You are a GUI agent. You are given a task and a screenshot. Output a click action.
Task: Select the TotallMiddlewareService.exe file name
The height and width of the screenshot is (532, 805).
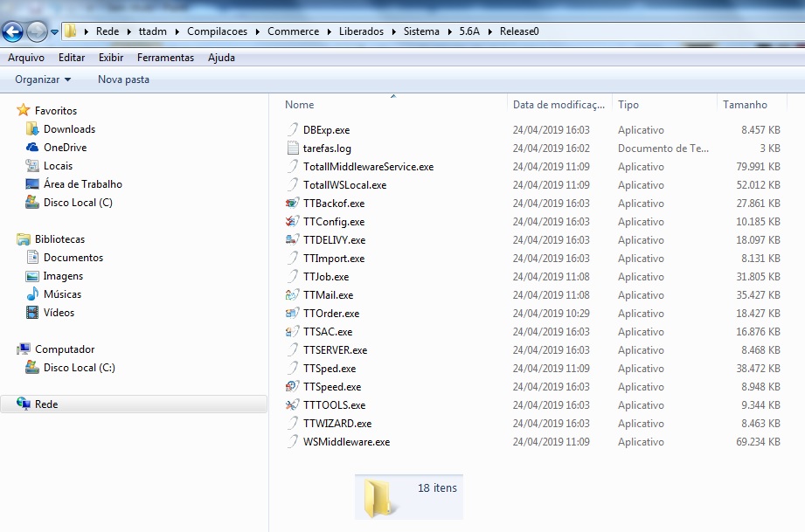coord(369,167)
